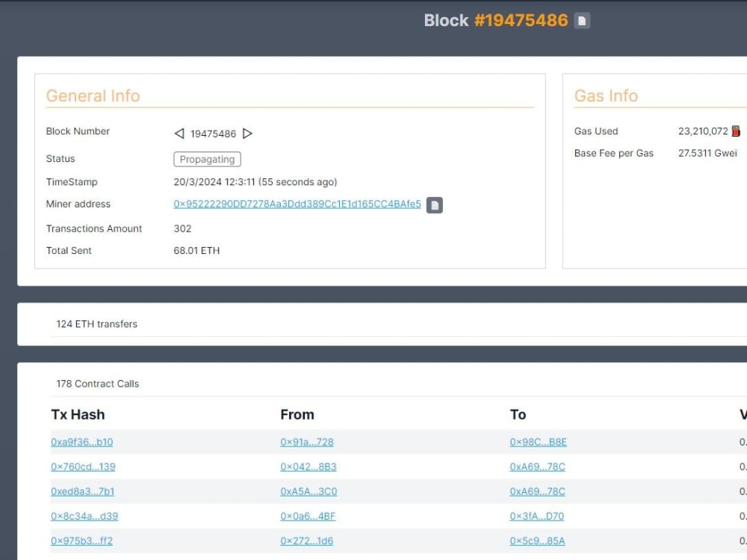The width and height of the screenshot is (747, 560).
Task: Open transaction 0xa9f36...b10
Action: (82, 442)
